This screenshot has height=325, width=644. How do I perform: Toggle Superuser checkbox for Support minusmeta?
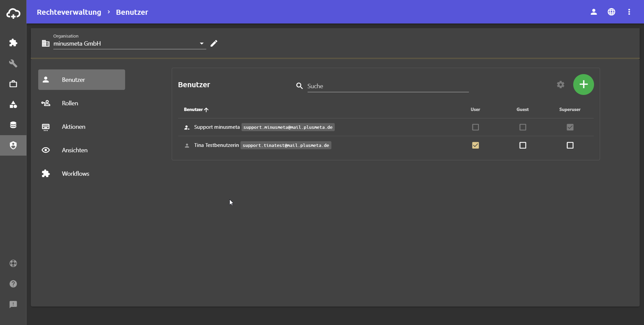click(x=570, y=127)
